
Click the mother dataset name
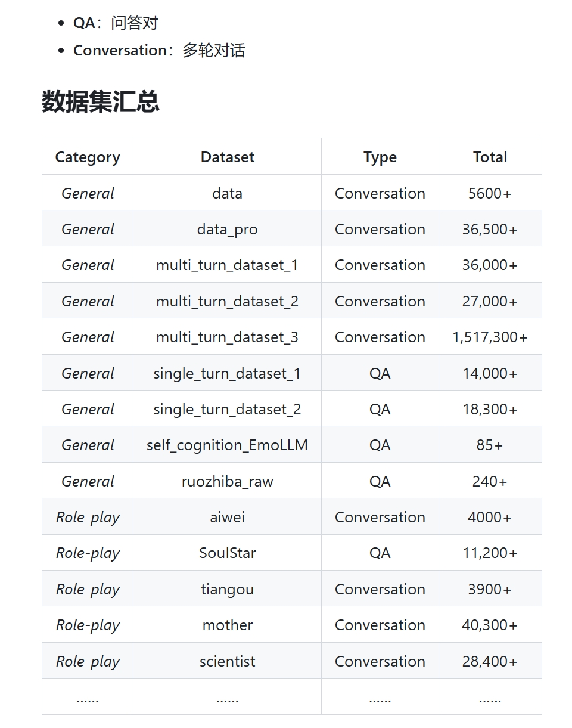(x=227, y=625)
